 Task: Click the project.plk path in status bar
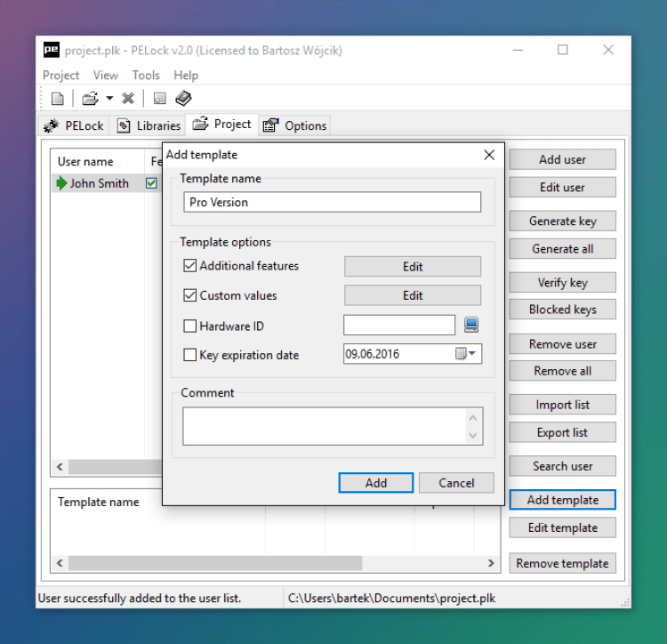(391, 598)
